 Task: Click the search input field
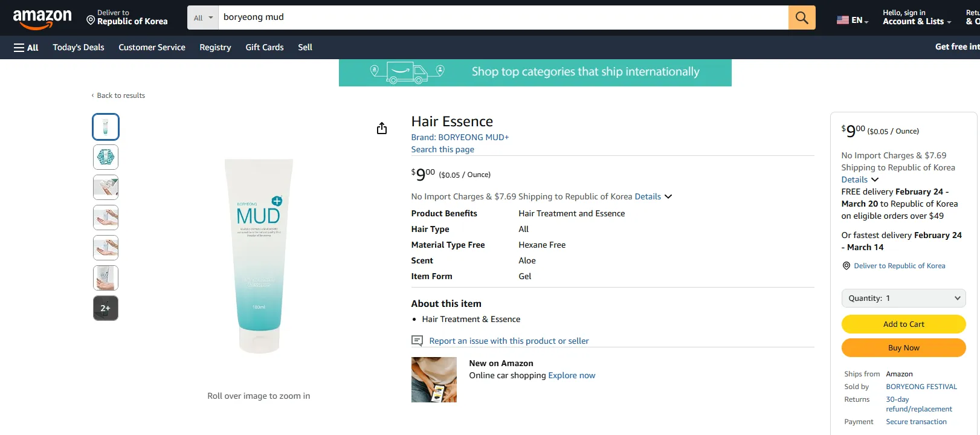coord(503,18)
